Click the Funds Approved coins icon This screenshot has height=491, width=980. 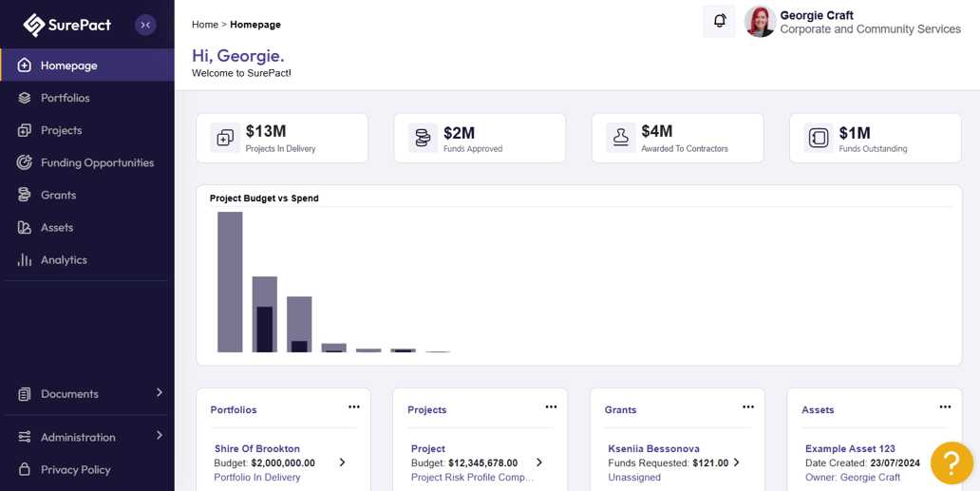pos(424,138)
